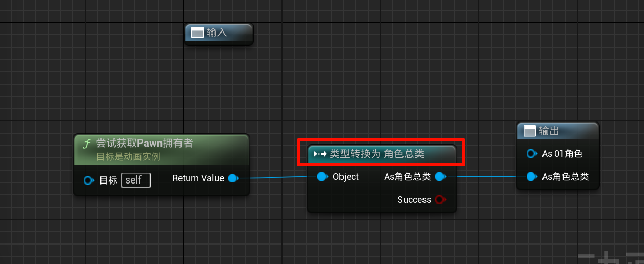Select the 输入 node by its title

coord(216,33)
